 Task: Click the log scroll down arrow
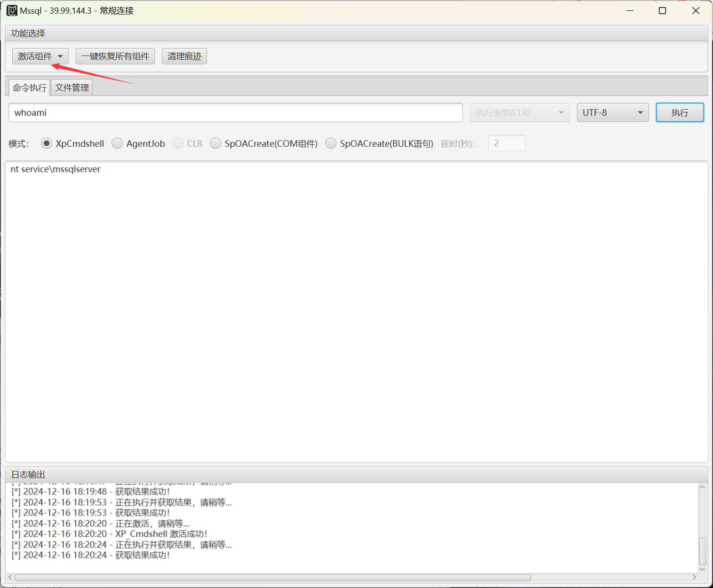pyautogui.click(x=702, y=569)
